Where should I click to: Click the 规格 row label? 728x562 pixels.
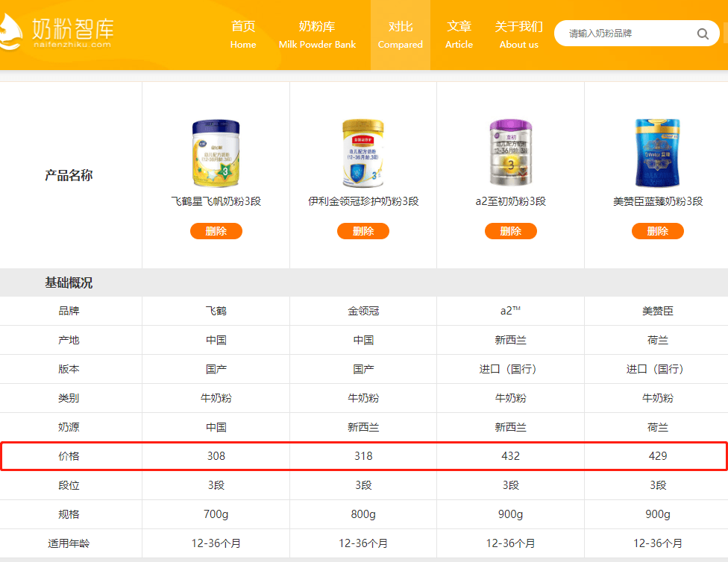point(69,514)
